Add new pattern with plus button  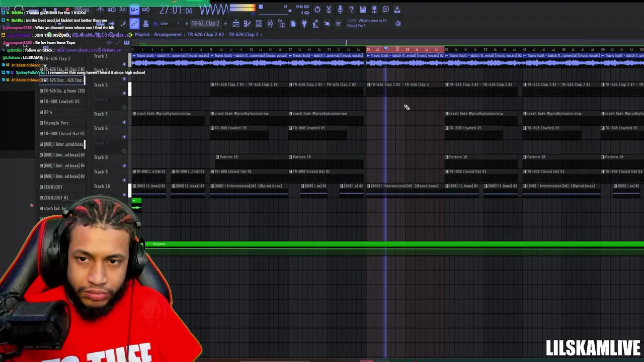[x=225, y=24]
